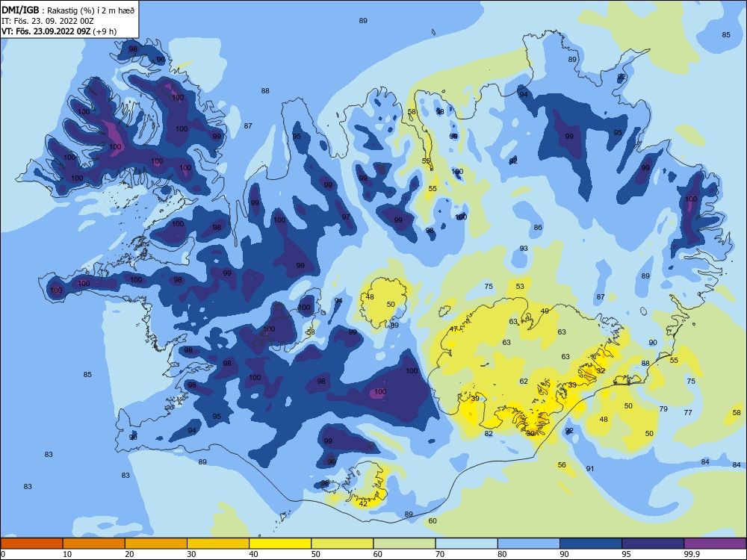The height and width of the screenshot is (560, 747).
Task: Click the '32' humidity value on the map
Action: tap(601, 370)
